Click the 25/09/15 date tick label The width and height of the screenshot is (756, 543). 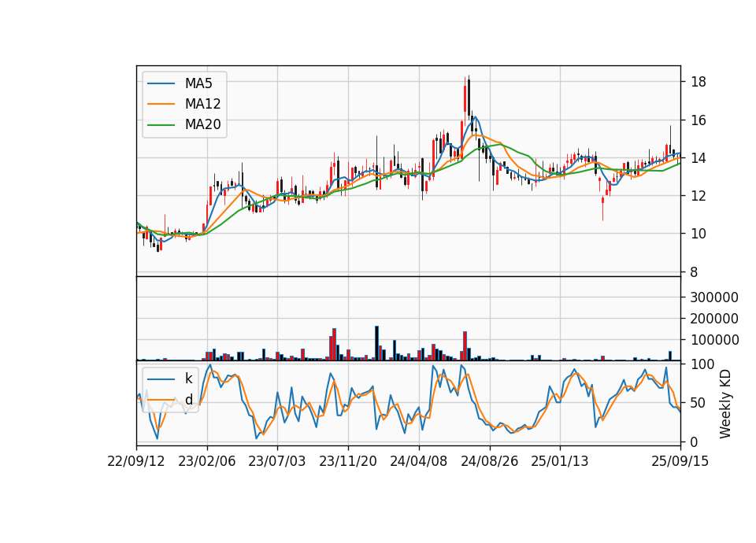point(680,461)
